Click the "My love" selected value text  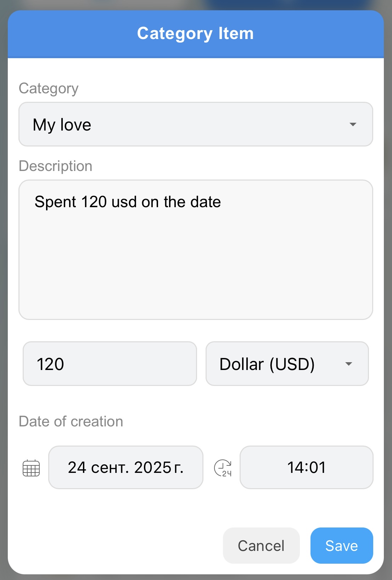point(62,125)
